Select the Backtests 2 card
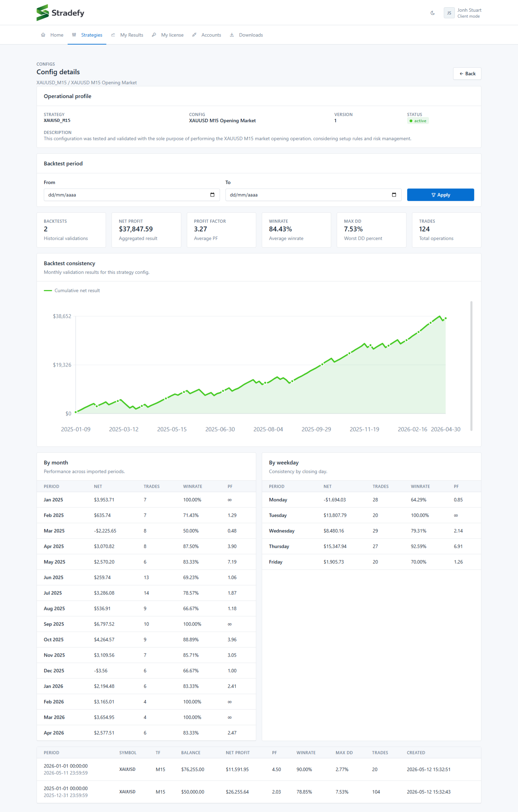Viewport: 518px width, 812px height. click(71, 230)
